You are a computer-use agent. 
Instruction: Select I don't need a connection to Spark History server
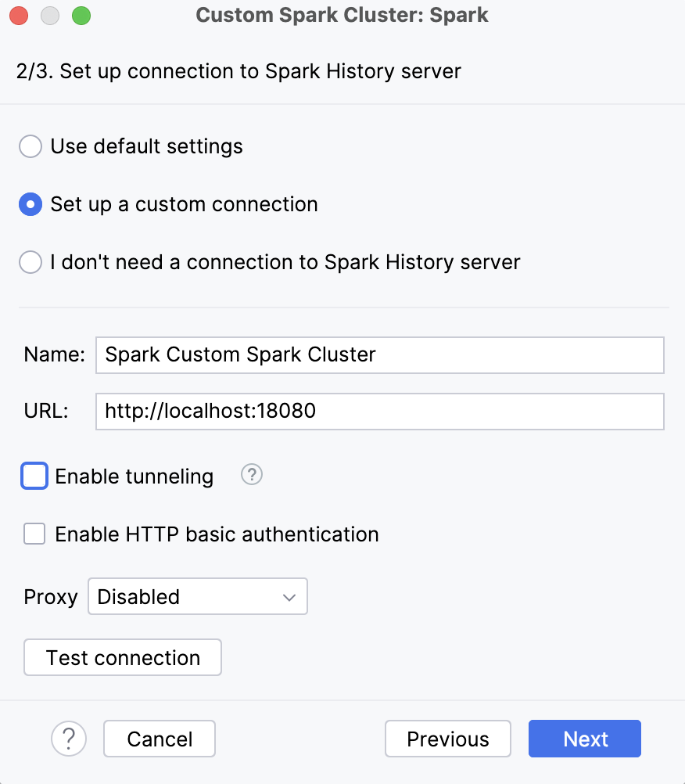tap(30, 262)
